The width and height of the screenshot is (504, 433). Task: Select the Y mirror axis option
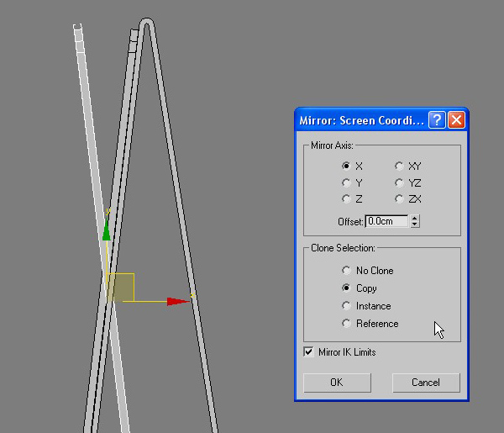[x=346, y=182]
